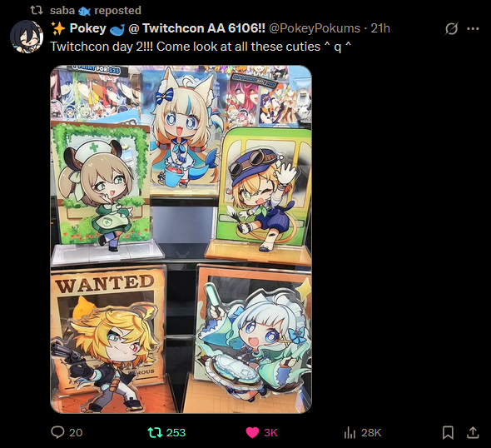Click the tweet text about Twitchcon day 2
This screenshot has height=448, width=491.
click(201, 47)
